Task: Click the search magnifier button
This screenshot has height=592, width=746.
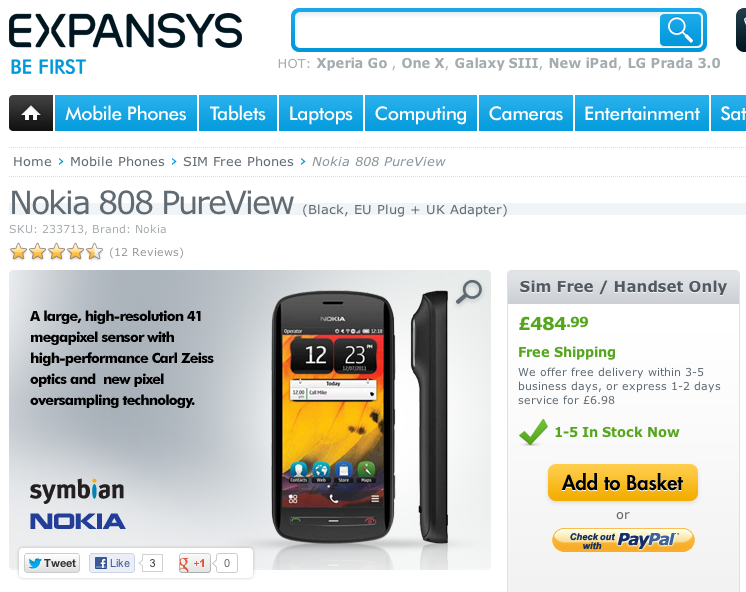Action: click(x=680, y=30)
